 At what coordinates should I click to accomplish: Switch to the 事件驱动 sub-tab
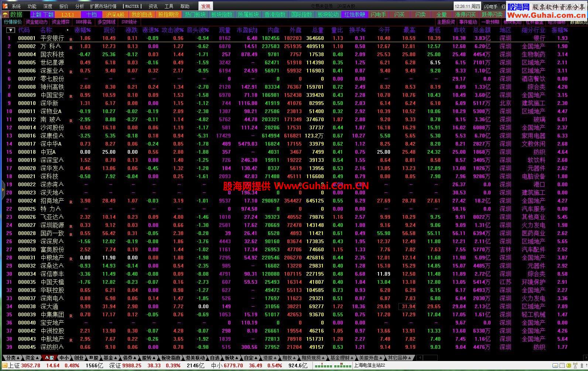click(x=468, y=22)
